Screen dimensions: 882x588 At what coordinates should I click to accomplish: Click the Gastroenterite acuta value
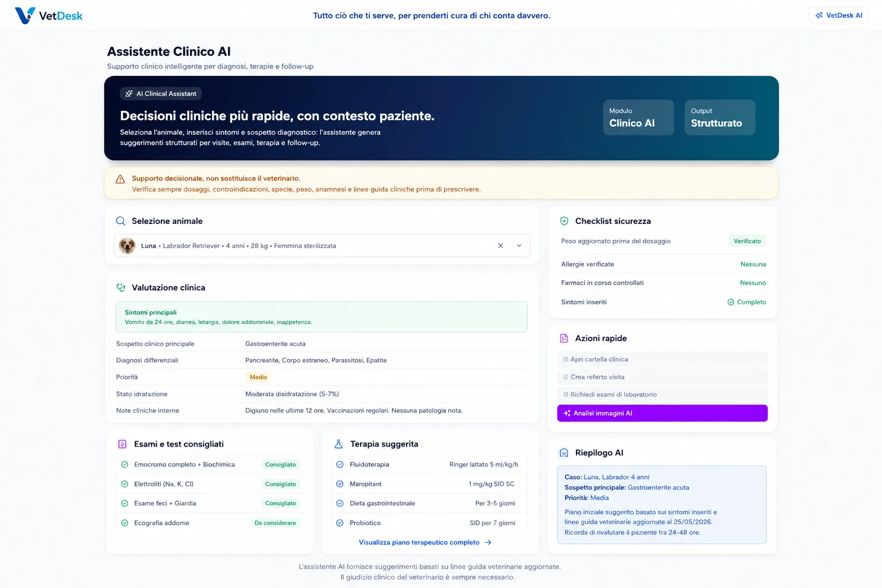[275, 344]
